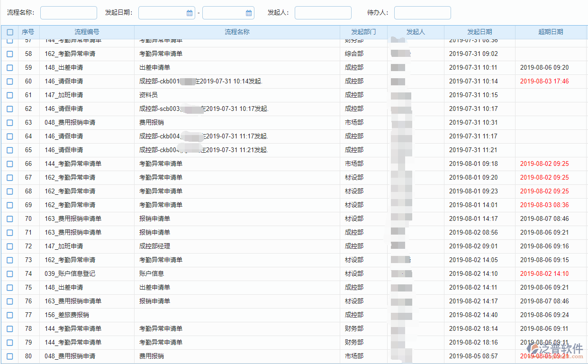The height and width of the screenshot is (364, 588).
Task: Click 综合部 department cell in row 58
Action: pos(354,54)
